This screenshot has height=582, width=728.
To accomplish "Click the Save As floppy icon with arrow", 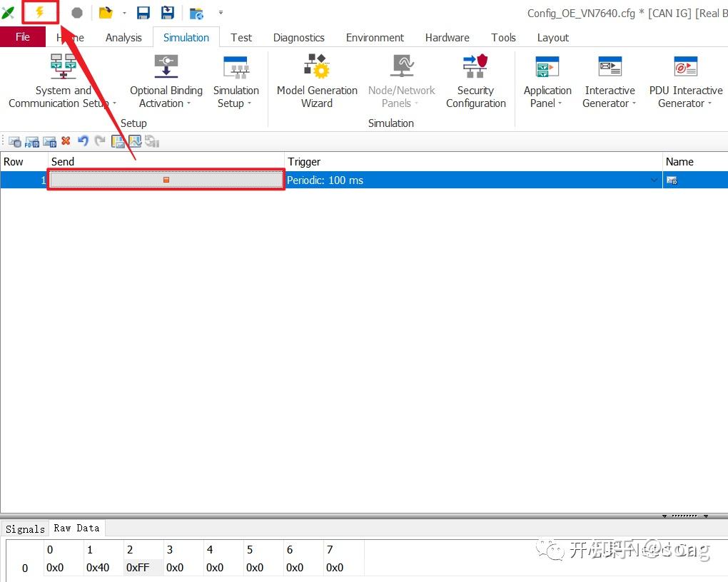I will [x=168, y=13].
